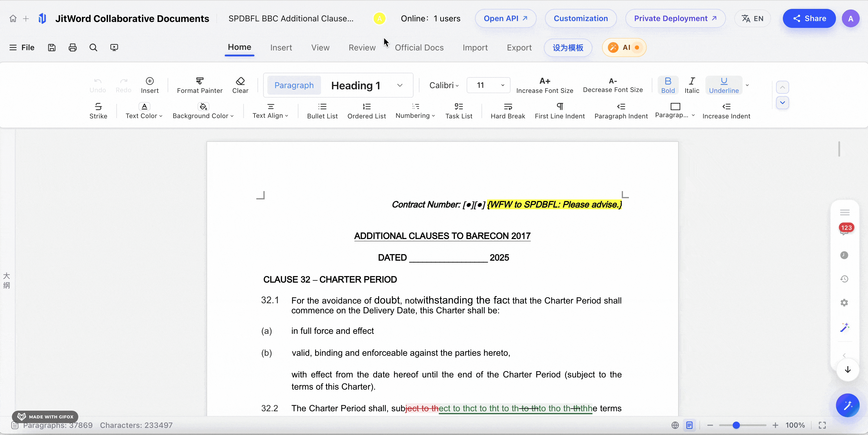Insert a Task List
The height and width of the screenshot is (435, 868).
coord(459,111)
